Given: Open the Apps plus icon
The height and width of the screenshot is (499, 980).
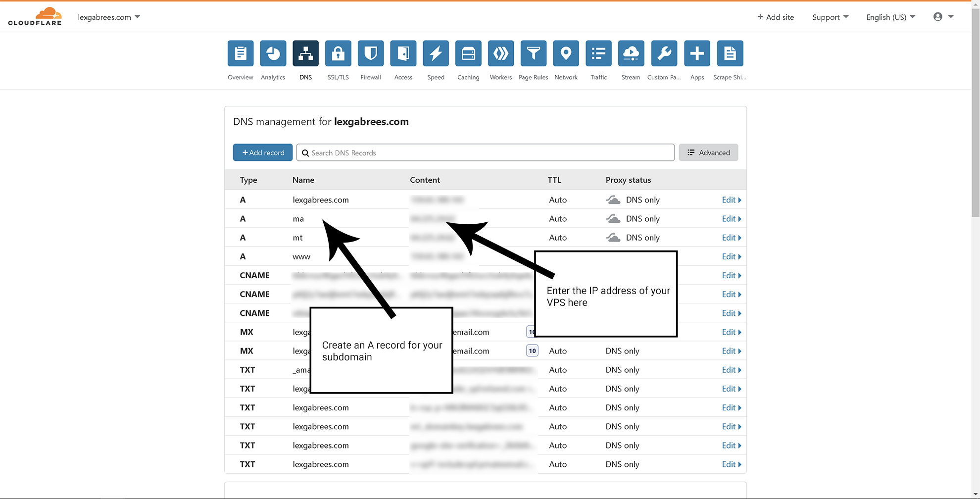Looking at the screenshot, I should click(x=697, y=53).
